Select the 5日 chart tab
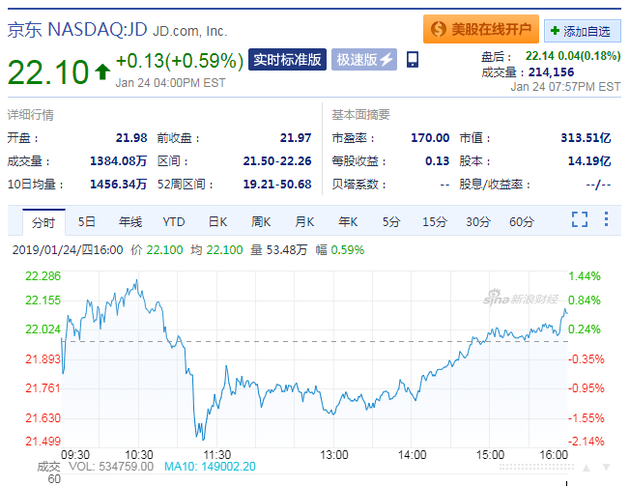630x486 pixels. [x=86, y=222]
